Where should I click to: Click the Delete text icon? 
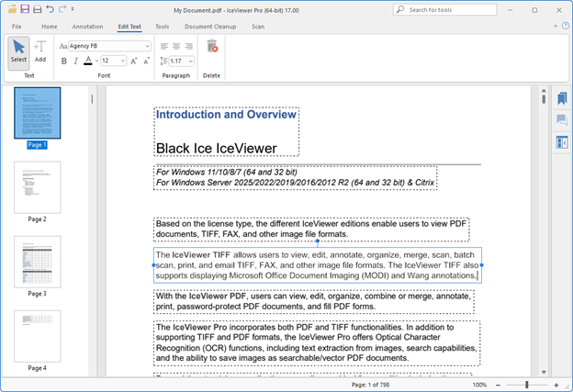(212, 47)
